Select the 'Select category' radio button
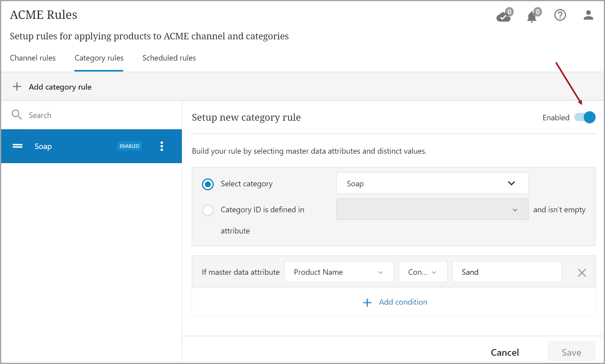The width and height of the screenshot is (605, 364). [x=208, y=184]
